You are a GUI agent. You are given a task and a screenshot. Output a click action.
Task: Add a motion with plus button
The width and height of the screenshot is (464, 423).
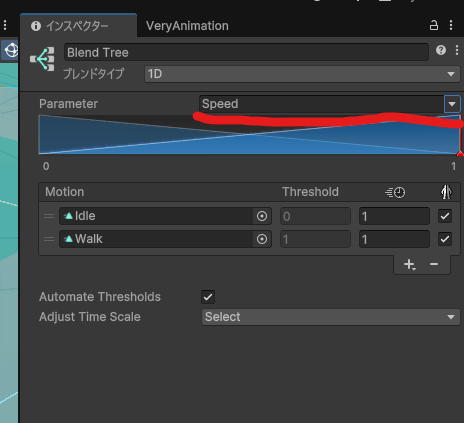pyautogui.click(x=409, y=265)
